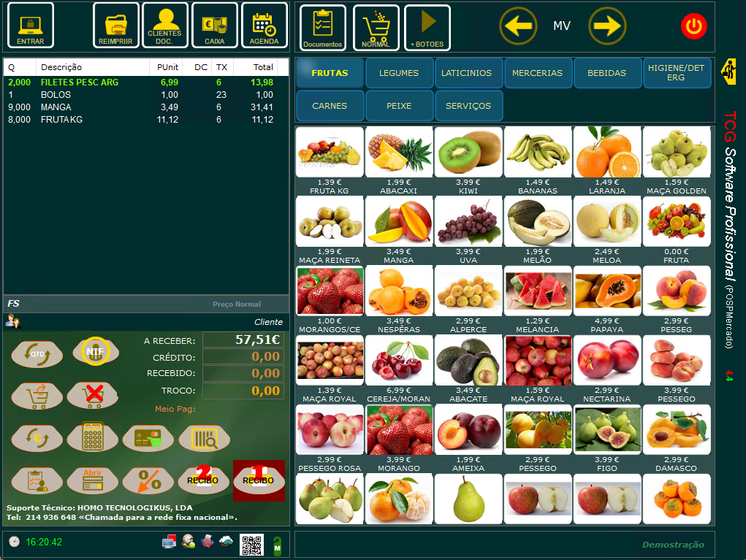Click the Abrir cash drawer icon
The image size is (746, 560).
tap(93, 480)
